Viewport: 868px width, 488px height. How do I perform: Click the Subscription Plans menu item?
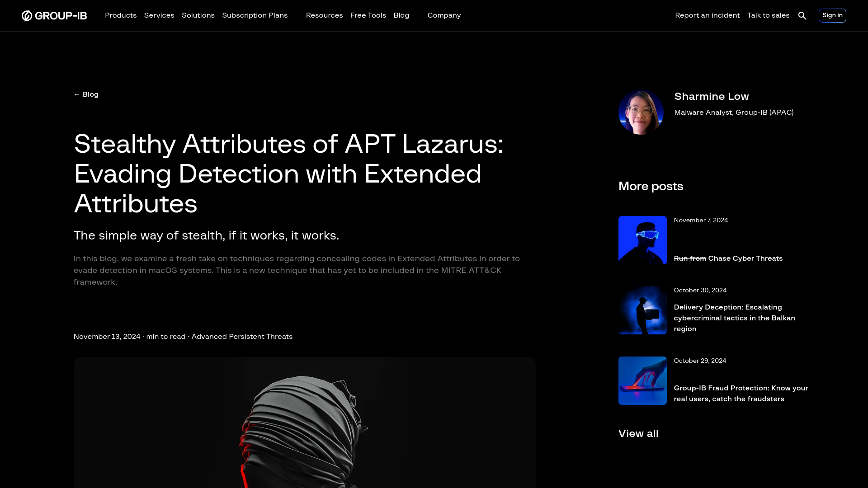tap(254, 15)
